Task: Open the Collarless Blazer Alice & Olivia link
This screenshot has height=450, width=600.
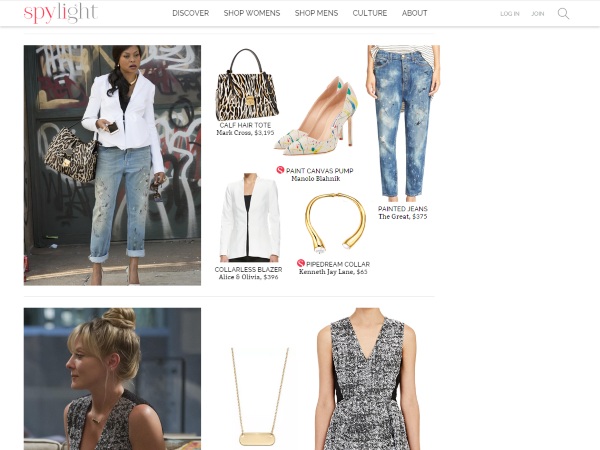Action: point(248,273)
